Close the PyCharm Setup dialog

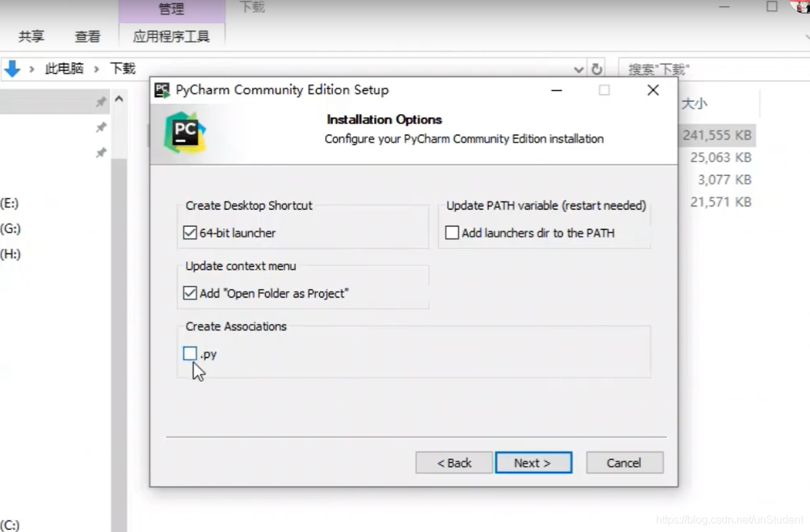tap(653, 90)
